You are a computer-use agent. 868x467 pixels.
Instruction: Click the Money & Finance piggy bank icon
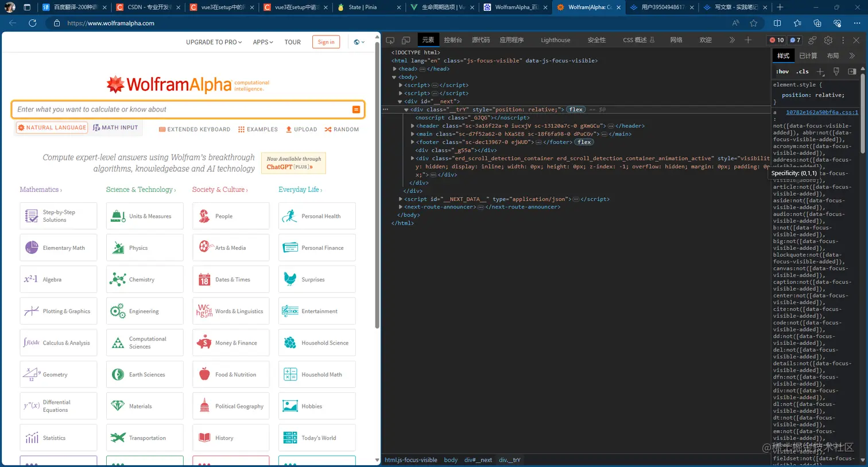click(204, 342)
